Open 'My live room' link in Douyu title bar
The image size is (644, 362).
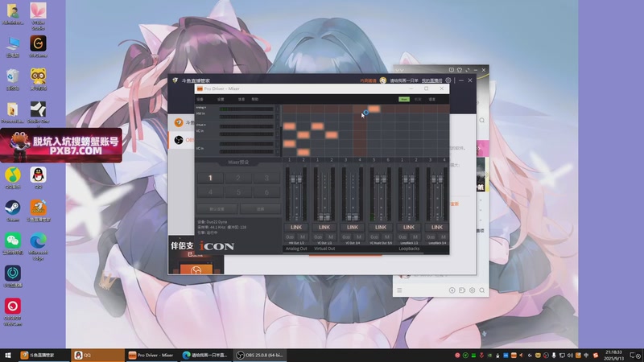pyautogui.click(x=431, y=80)
